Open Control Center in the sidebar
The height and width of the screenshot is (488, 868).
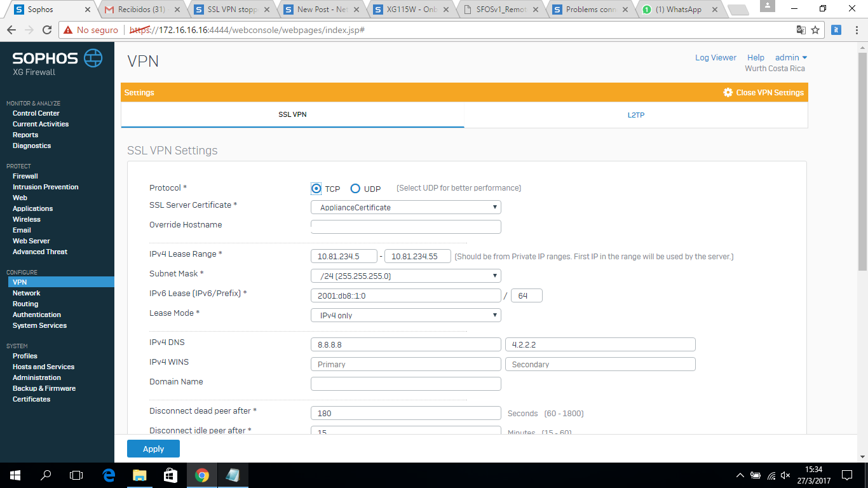[x=36, y=113]
